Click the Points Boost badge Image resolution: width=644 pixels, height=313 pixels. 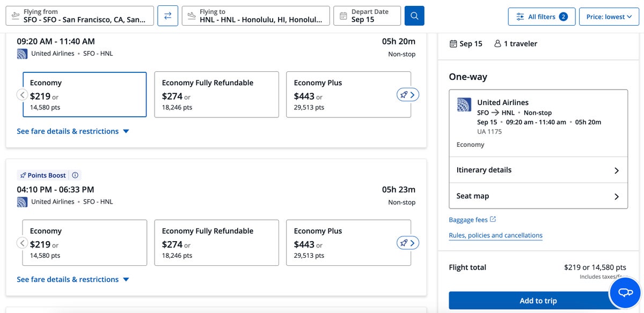[x=43, y=175]
